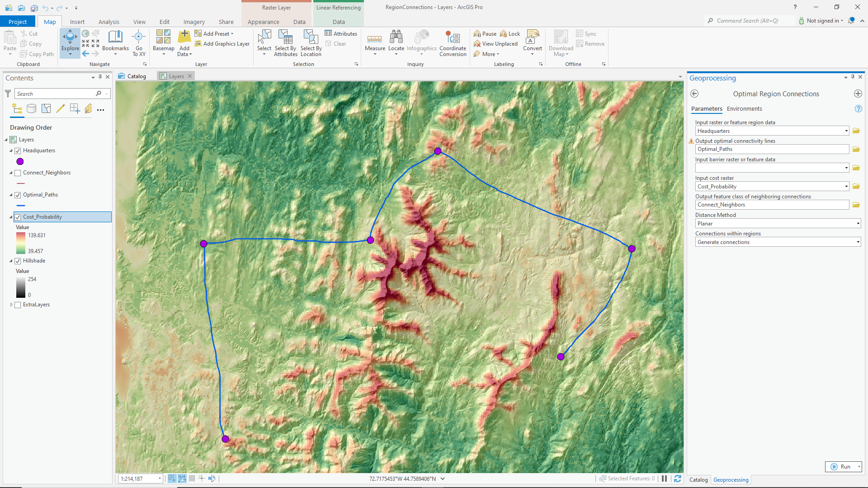Expand the ExtraLayers group

(x=11, y=305)
